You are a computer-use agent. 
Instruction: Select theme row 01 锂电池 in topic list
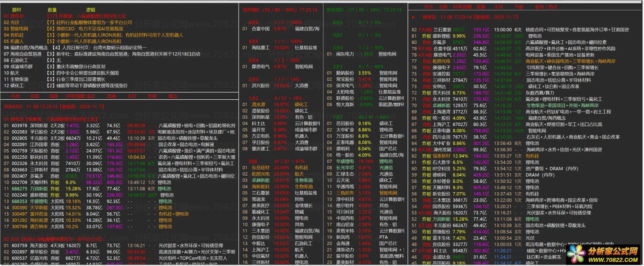click(65, 16)
